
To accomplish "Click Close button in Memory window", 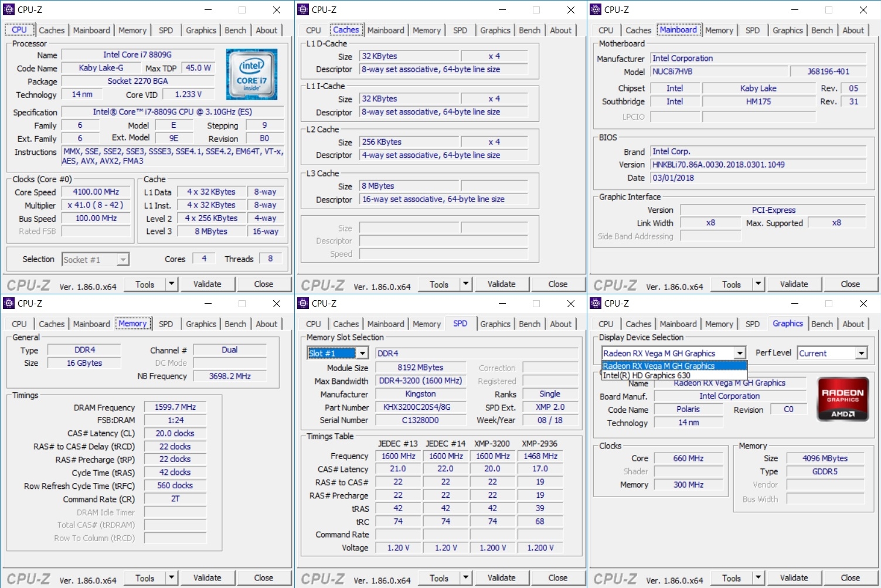I will click(264, 578).
